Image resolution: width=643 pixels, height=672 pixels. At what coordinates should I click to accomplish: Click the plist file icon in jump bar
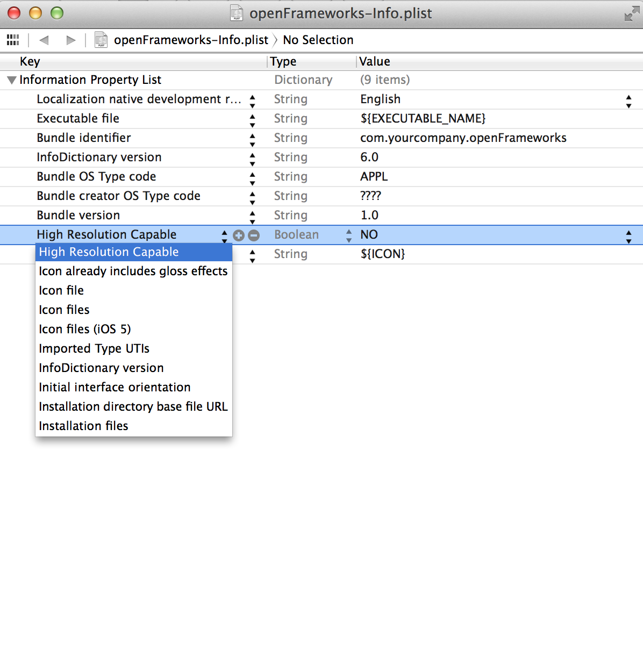point(101,40)
